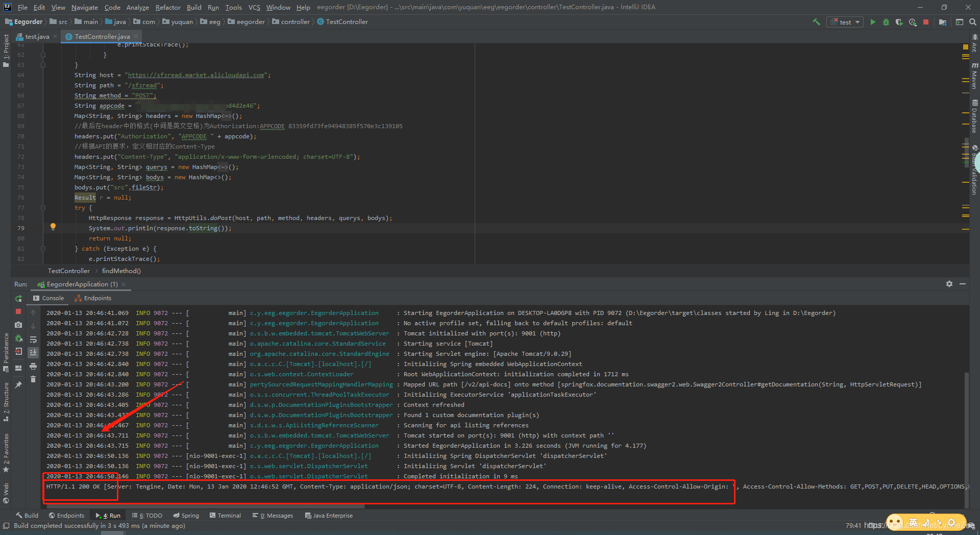Hide the Run tool window with the minus icon

click(x=963, y=284)
